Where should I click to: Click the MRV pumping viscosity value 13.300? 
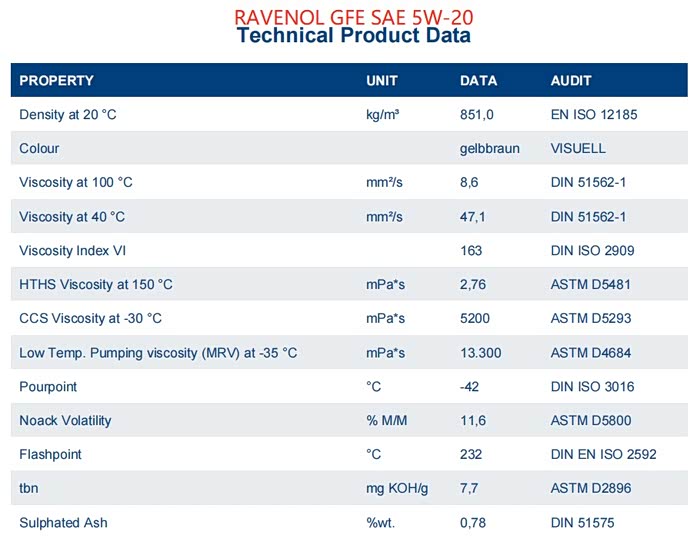point(480,353)
